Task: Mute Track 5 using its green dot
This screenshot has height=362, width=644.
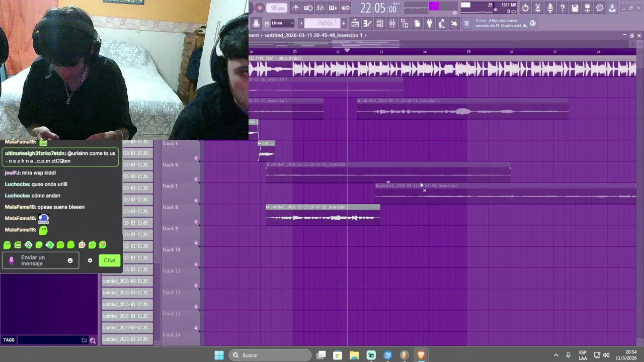Action: pos(196,158)
